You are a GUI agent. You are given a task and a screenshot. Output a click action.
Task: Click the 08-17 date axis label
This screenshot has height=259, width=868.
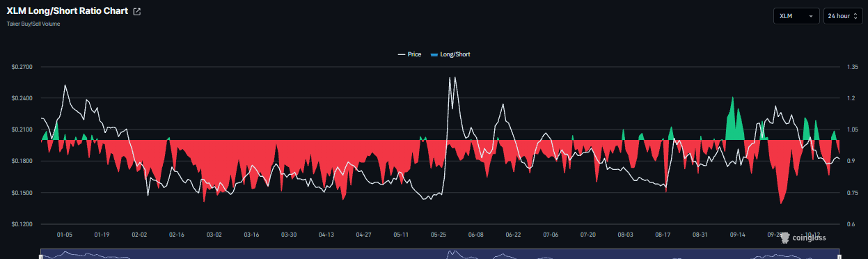point(663,235)
